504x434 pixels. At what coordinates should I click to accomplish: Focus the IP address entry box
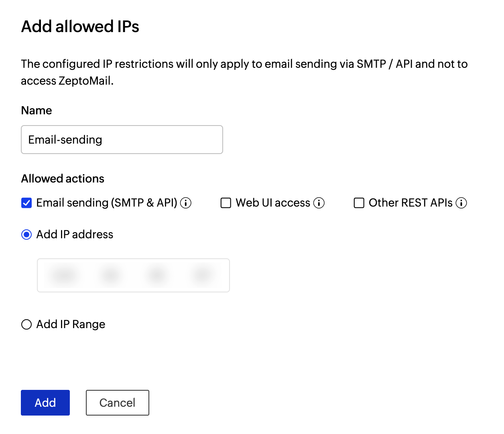tap(133, 275)
